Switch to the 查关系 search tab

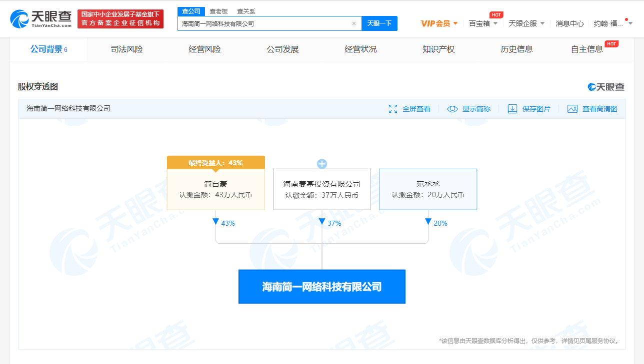click(246, 11)
